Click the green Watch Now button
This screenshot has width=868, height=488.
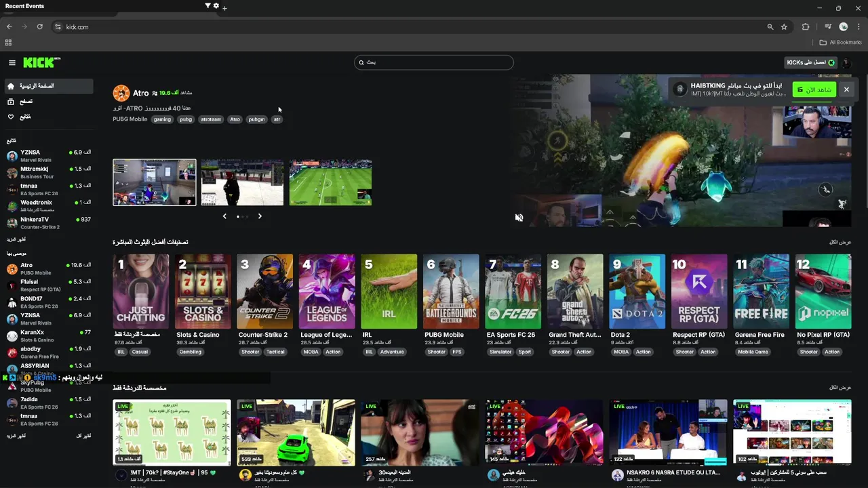coord(814,89)
